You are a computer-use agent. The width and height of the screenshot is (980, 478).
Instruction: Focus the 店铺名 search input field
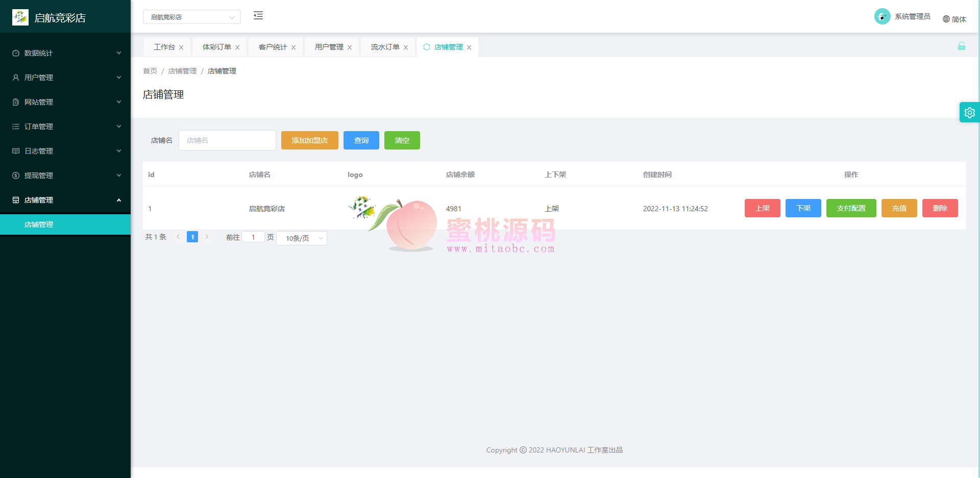[x=227, y=140]
